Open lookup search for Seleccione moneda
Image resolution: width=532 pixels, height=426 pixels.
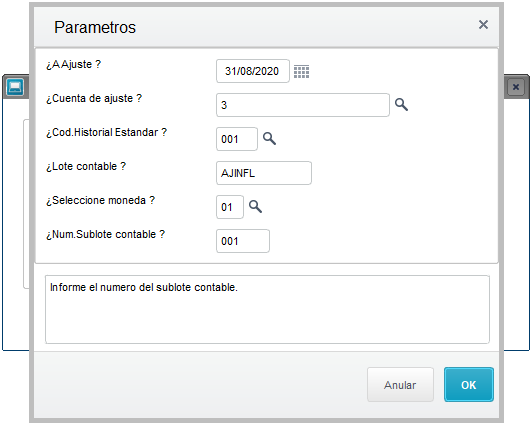point(255,207)
